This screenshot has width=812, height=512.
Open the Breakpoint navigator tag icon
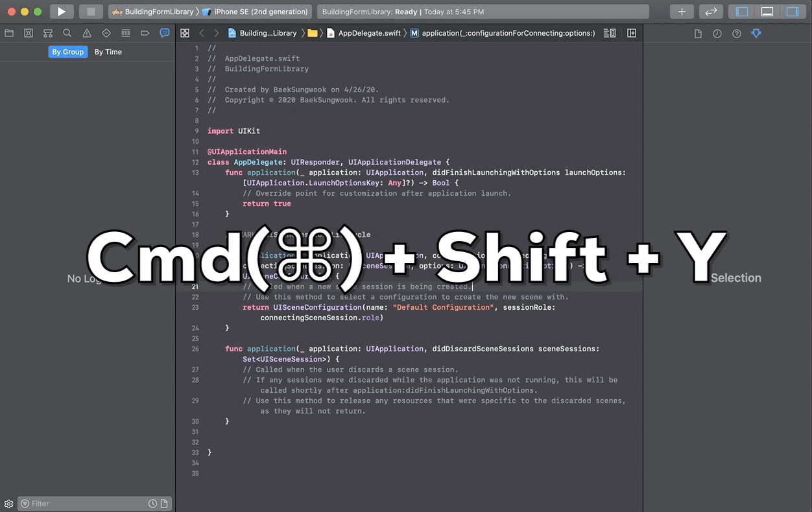pyautogui.click(x=145, y=33)
